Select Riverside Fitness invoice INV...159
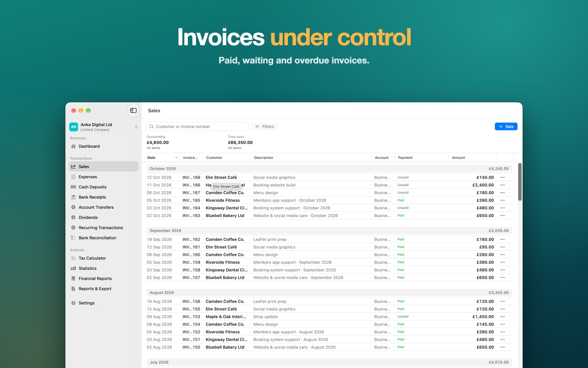The image size is (588, 368). [x=223, y=262]
